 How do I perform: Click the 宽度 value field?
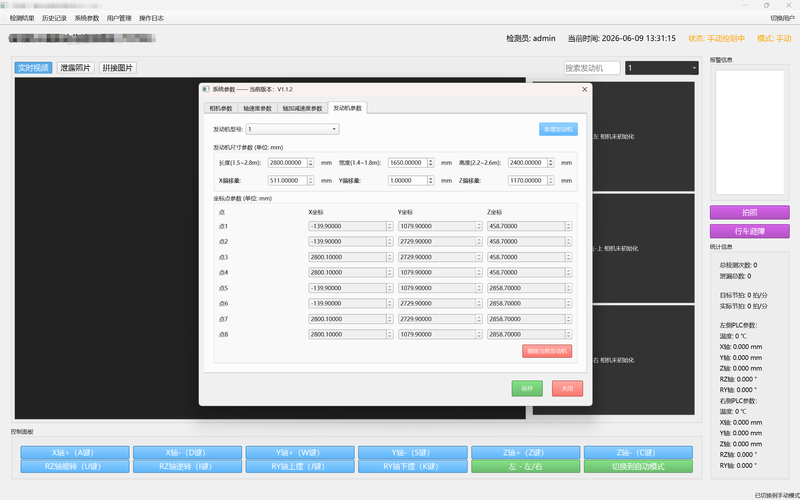[408, 163]
